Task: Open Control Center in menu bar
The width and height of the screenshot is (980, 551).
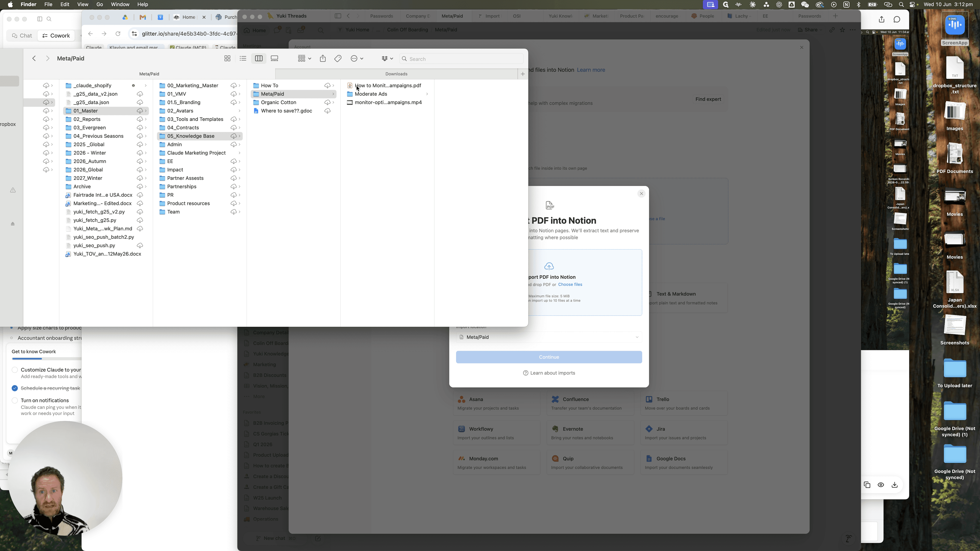Action: [x=912, y=5]
